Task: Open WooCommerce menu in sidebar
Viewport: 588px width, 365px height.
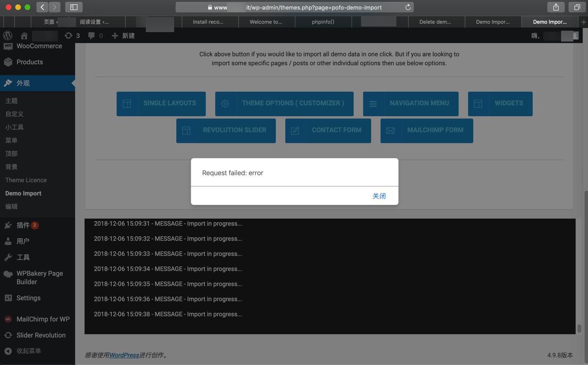Action: [x=37, y=46]
